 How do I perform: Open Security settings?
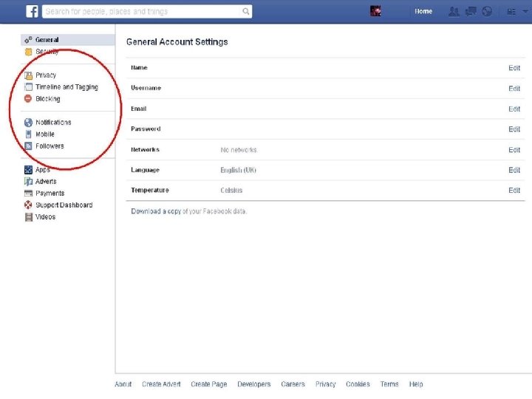[47, 52]
